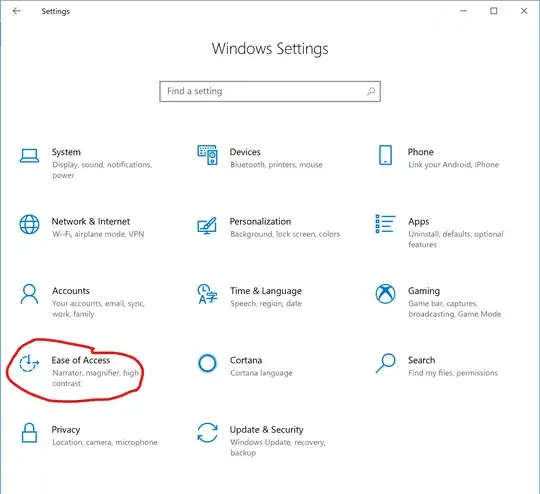The width and height of the screenshot is (540, 494).
Task: Click the Search magnifier category icon
Action: point(385,363)
